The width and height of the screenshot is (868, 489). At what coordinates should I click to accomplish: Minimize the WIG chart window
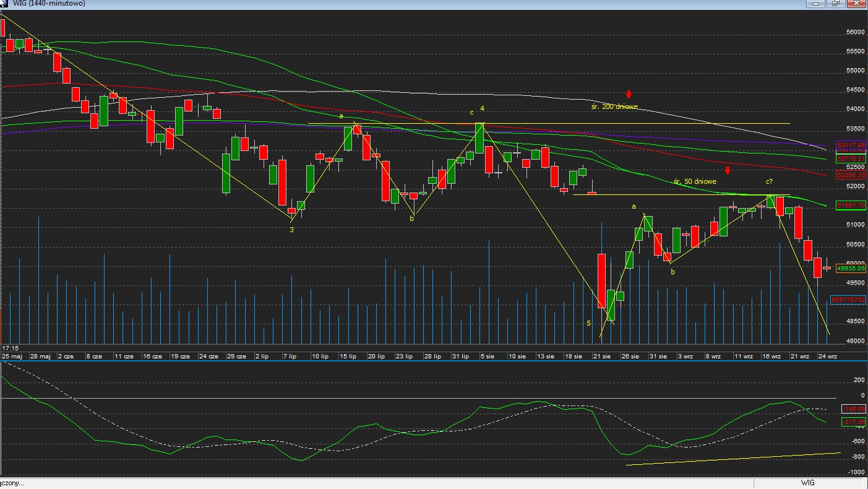[x=816, y=4]
